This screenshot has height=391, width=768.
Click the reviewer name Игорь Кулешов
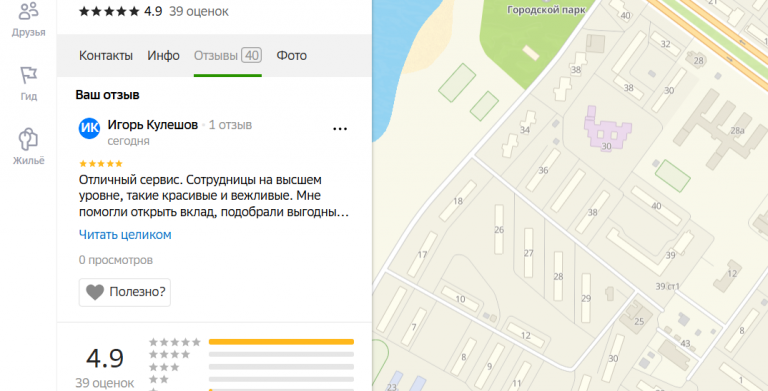pos(153,125)
